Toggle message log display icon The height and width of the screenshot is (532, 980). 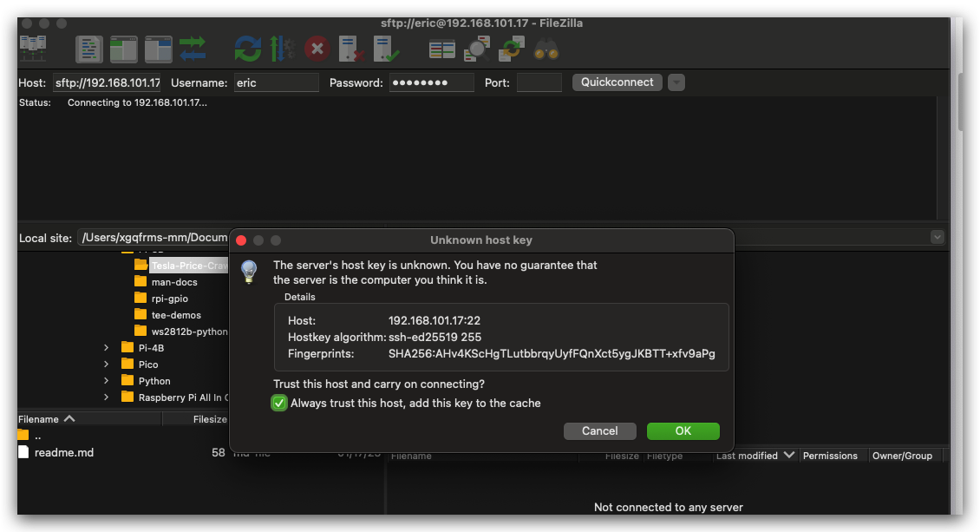88,49
